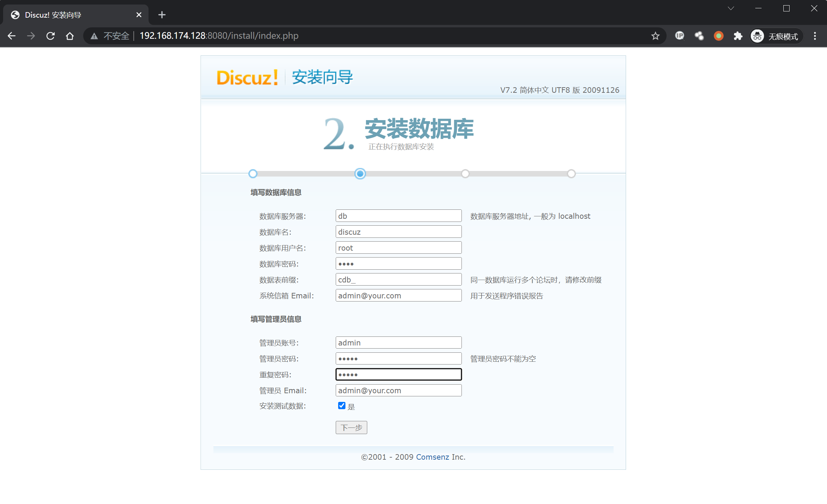Click the database server input field
The height and width of the screenshot is (504, 827).
coord(398,216)
